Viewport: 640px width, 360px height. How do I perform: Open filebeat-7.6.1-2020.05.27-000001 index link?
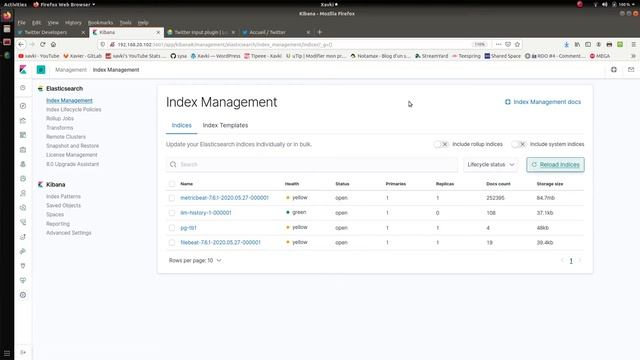[x=220, y=242]
